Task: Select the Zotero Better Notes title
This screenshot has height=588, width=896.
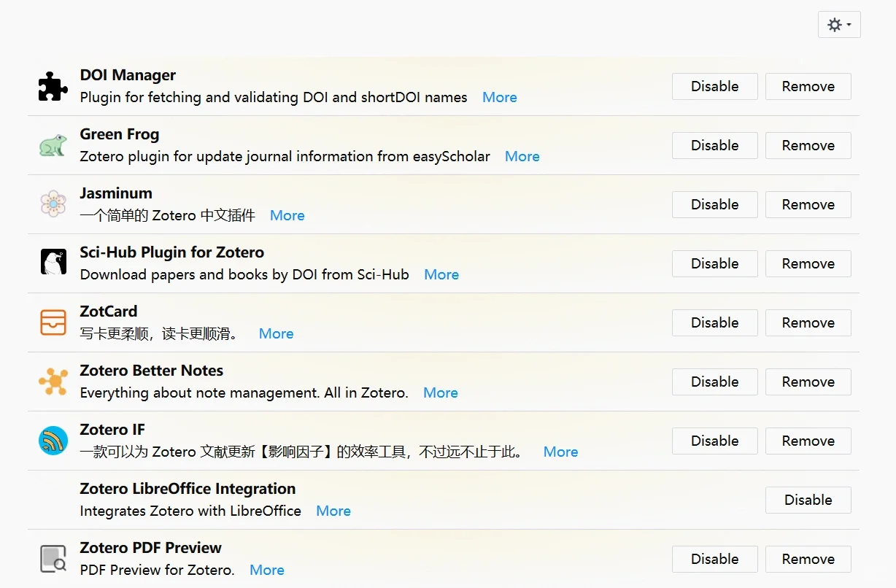Action: 152,371
